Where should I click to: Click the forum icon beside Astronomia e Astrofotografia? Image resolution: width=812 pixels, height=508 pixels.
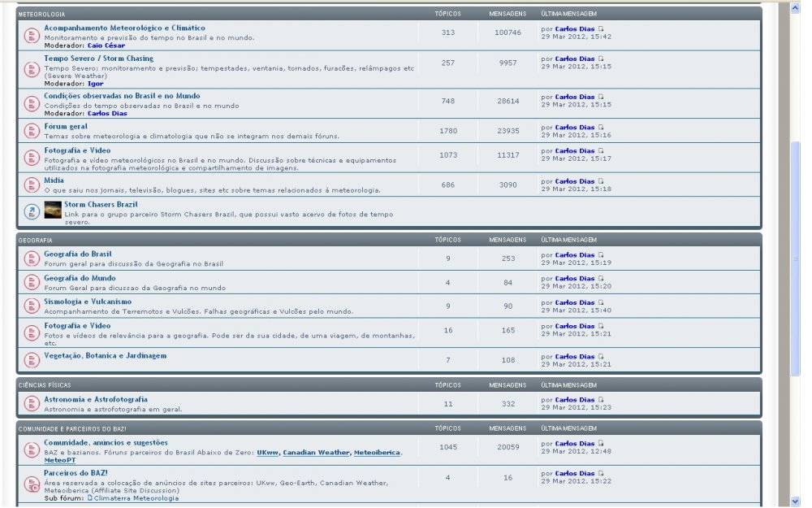click(31, 404)
